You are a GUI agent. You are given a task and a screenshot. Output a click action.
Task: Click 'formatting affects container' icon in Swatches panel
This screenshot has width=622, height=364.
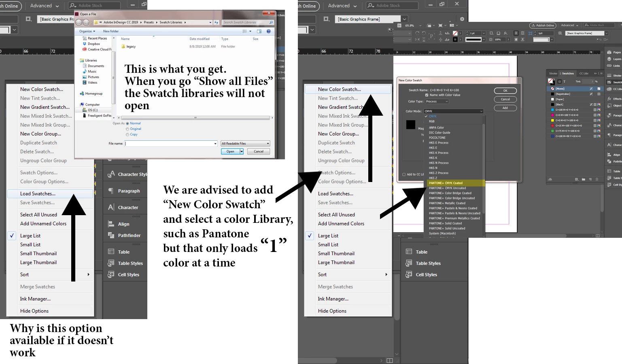[x=559, y=81]
